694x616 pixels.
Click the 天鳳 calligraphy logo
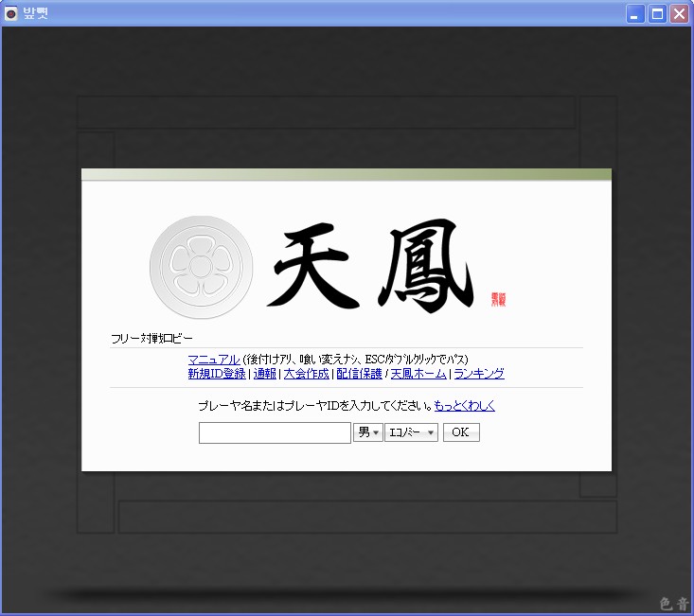(371, 265)
